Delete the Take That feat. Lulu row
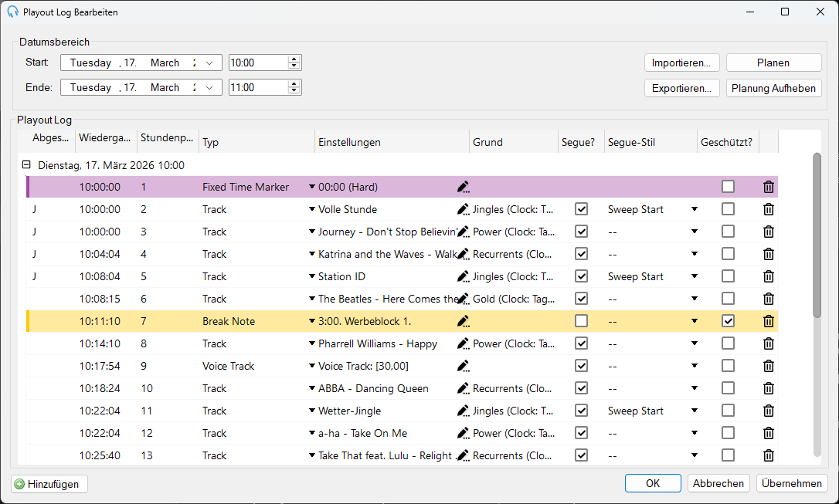The height and width of the screenshot is (504, 839). click(769, 455)
